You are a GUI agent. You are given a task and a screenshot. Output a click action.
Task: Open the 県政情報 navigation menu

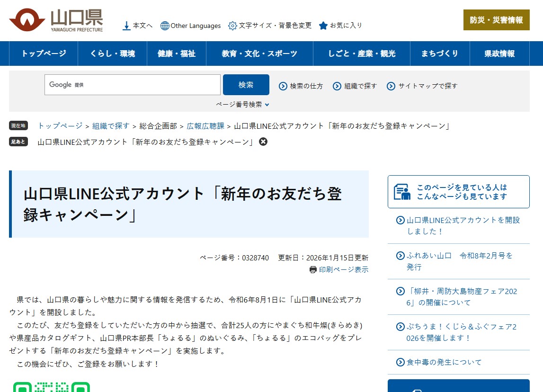tap(499, 53)
